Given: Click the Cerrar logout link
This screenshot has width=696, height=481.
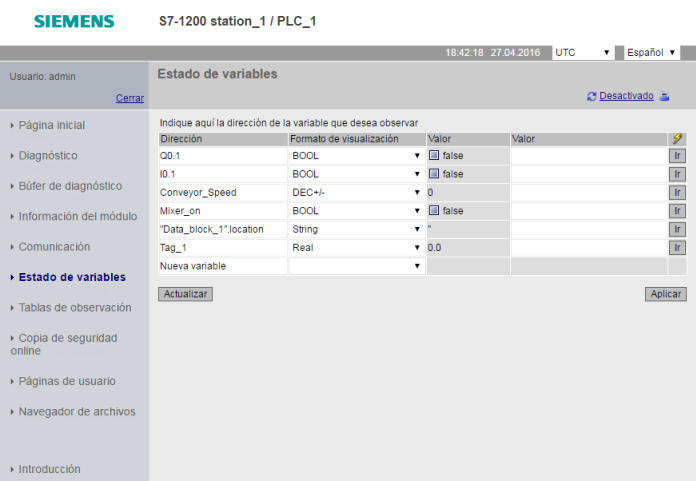Looking at the screenshot, I should click(x=130, y=98).
